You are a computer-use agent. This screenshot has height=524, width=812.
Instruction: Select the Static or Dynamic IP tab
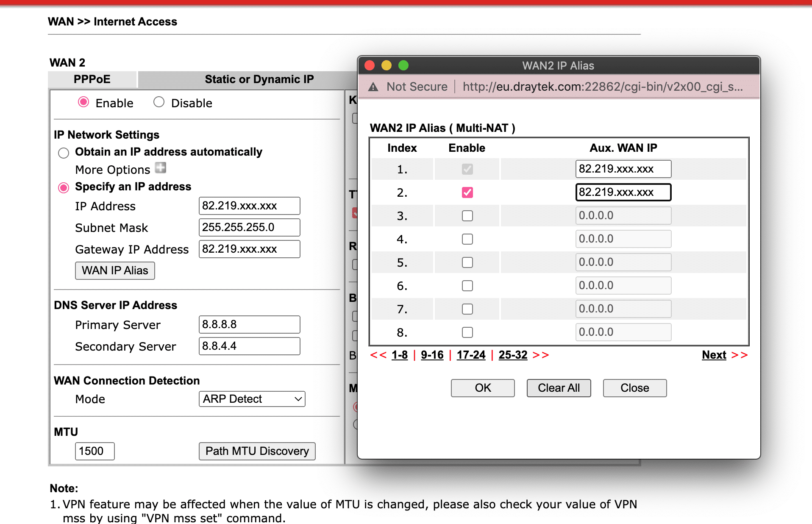click(x=259, y=79)
